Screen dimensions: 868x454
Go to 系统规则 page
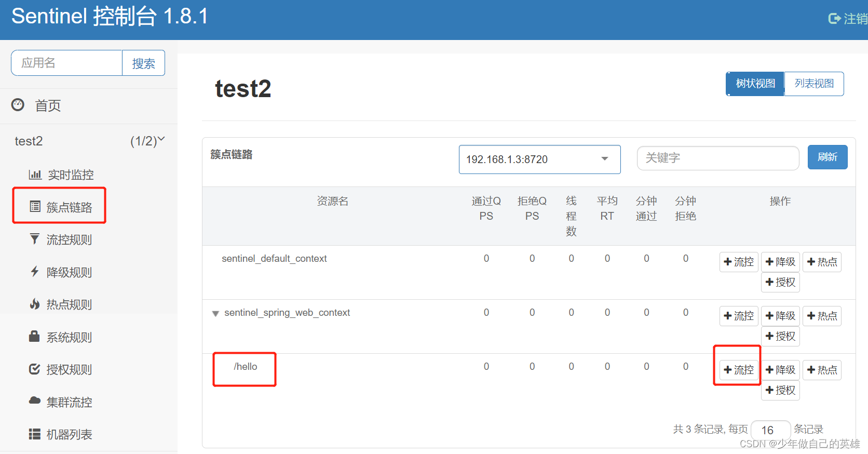[69, 337]
